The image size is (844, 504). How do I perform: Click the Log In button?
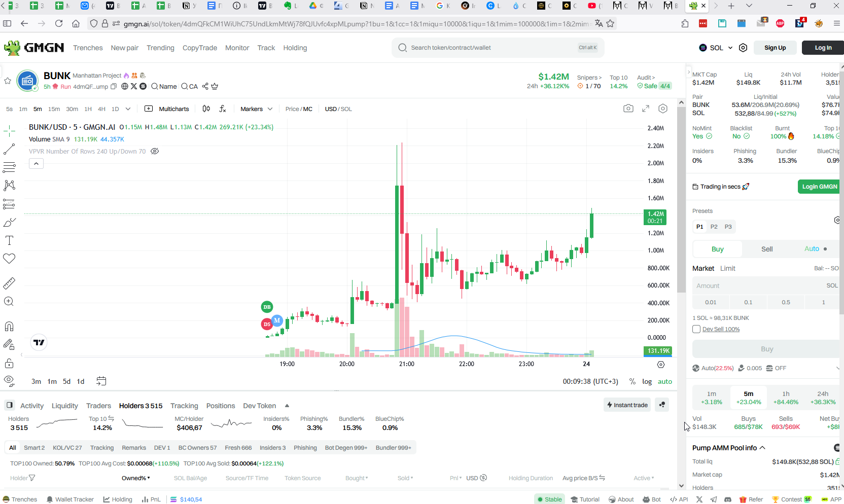pyautogui.click(x=823, y=48)
